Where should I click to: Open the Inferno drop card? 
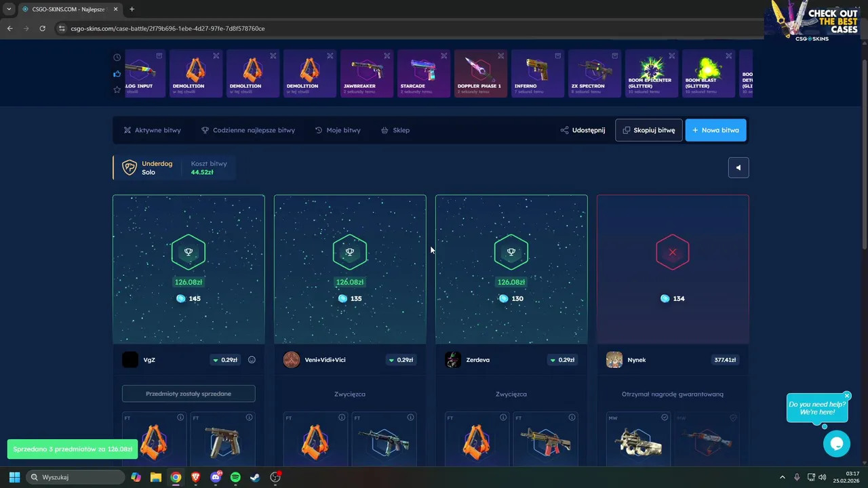(538, 73)
